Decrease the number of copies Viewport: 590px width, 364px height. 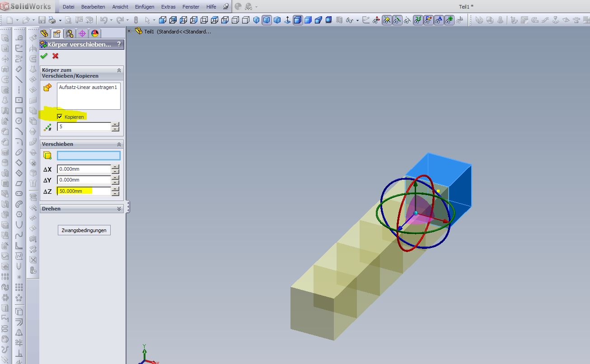click(x=115, y=129)
